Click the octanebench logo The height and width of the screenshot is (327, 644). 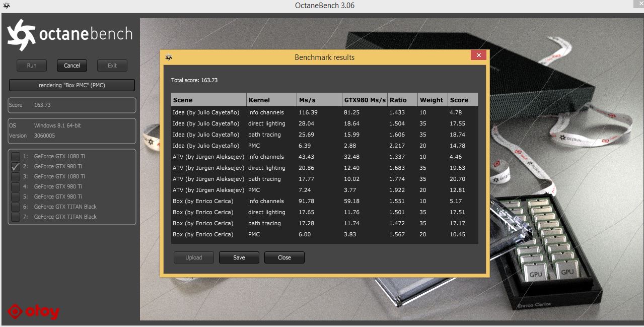pos(69,35)
